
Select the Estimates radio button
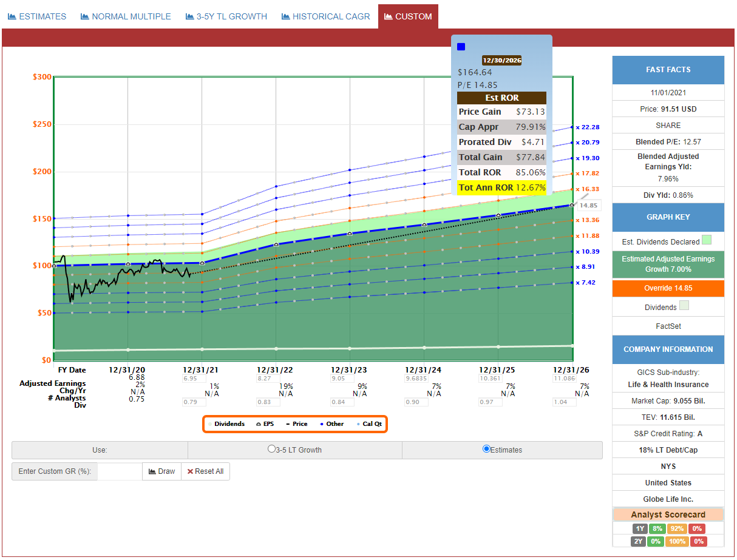click(486, 450)
